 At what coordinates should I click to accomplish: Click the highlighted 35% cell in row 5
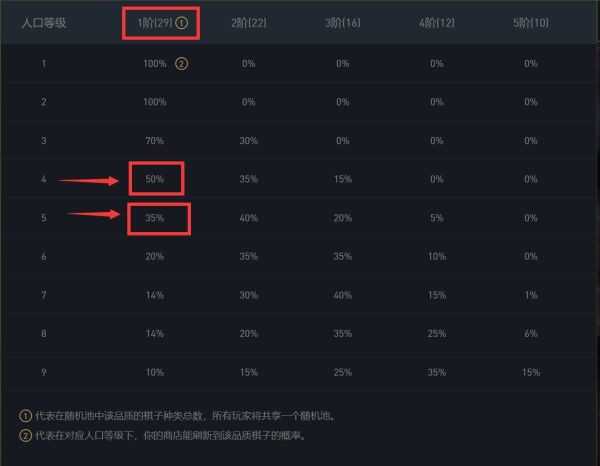pos(155,218)
